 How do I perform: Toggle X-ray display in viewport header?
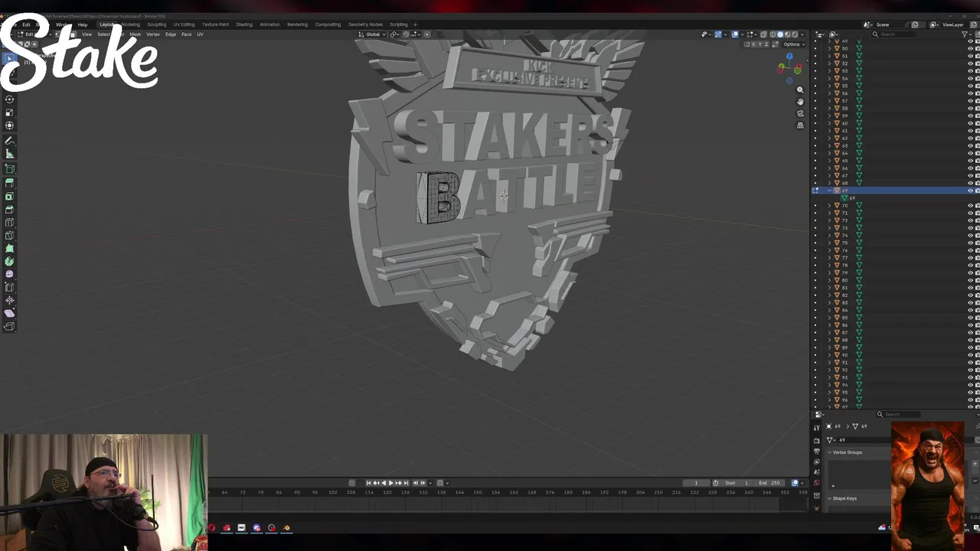[x=763, y=34]
